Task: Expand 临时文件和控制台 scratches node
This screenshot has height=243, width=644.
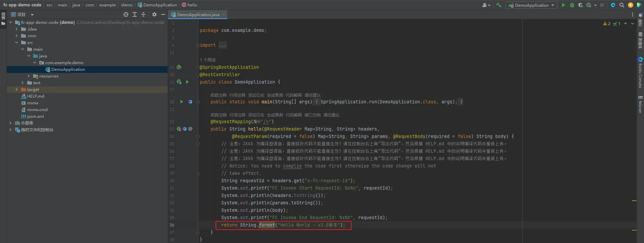Action: click(x=11, y=130)
